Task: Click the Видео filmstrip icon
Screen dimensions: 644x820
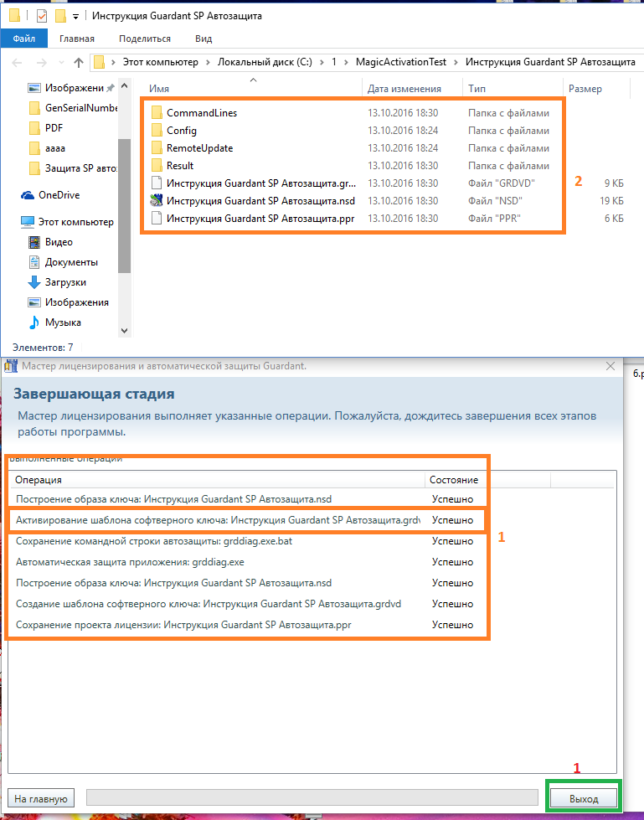Action: click(x=34, y=242)
